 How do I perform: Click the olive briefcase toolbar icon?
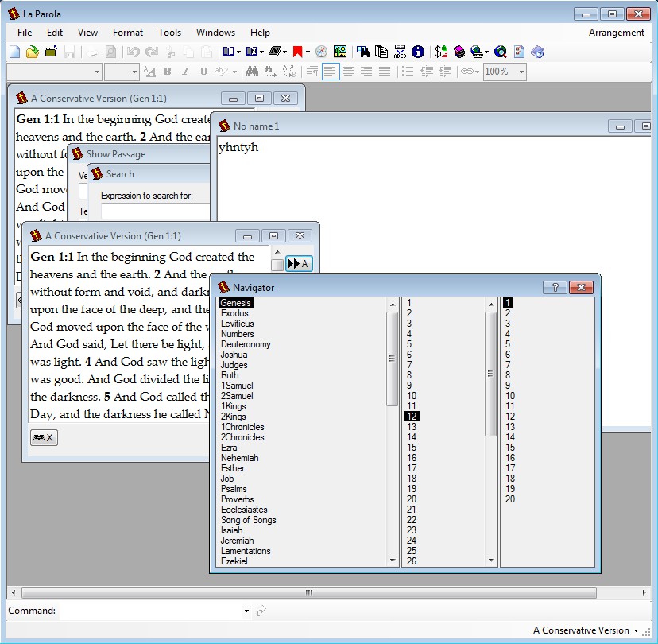click(x=51, y=52)
